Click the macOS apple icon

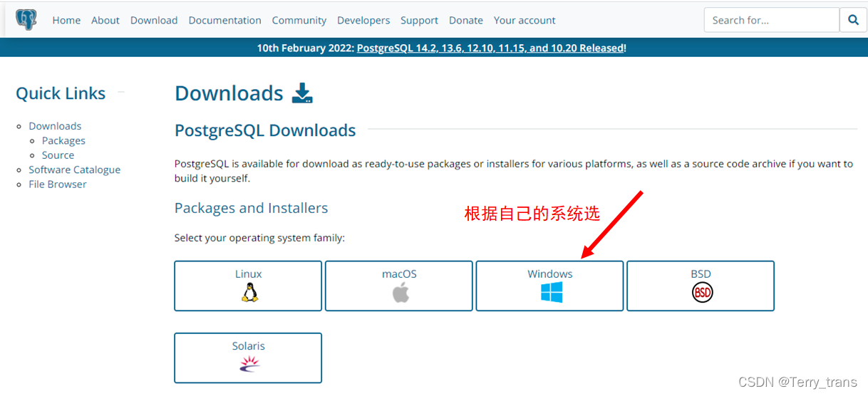[x=401, y=292]
